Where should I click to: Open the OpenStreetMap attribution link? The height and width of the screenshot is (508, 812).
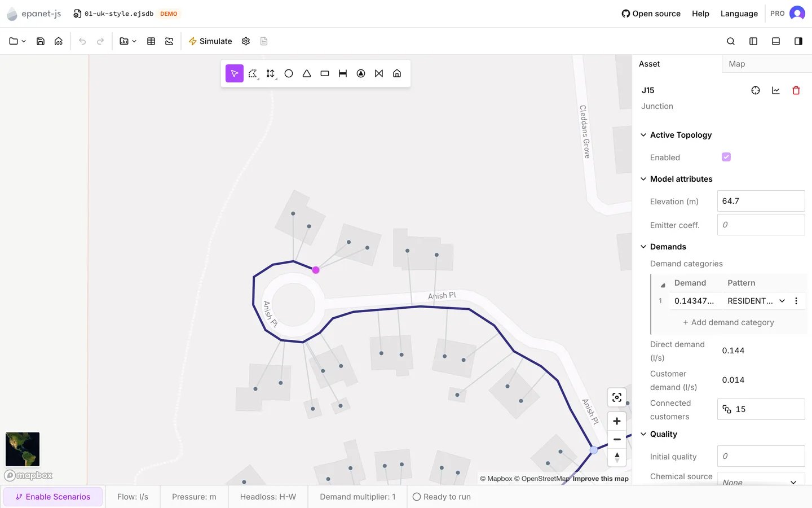click(x=541, y=479)
